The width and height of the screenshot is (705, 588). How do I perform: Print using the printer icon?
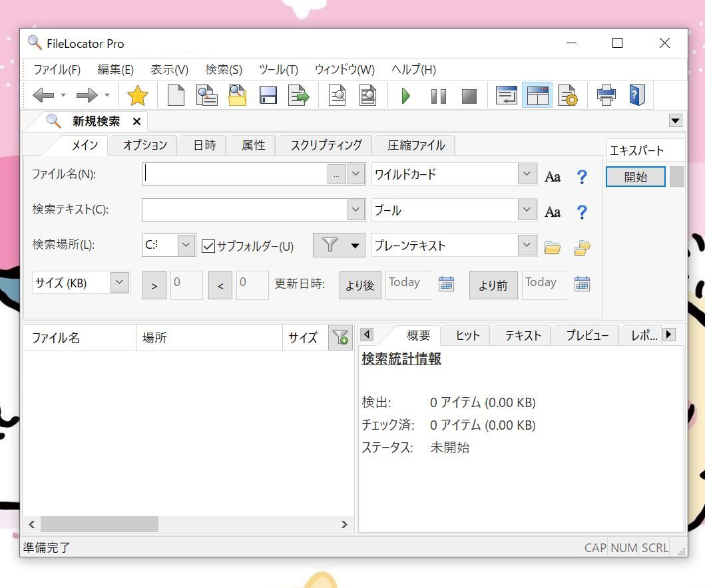tap(606, 95)
